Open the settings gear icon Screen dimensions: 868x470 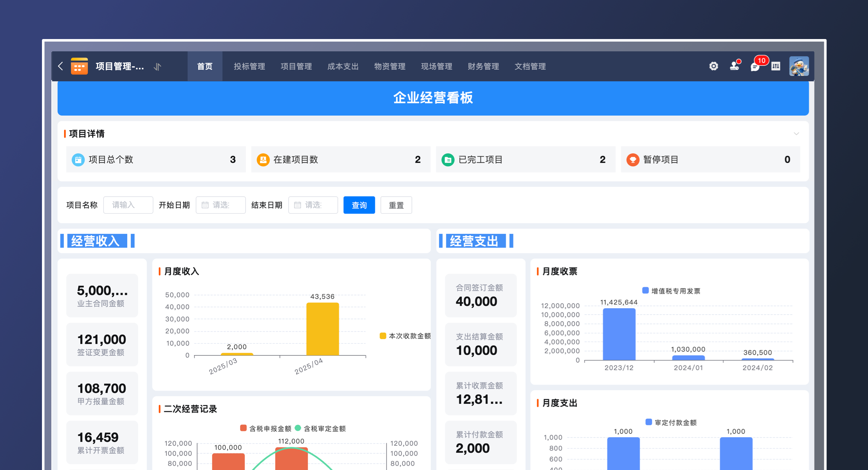pyautogui.click(x=713, y=66)
